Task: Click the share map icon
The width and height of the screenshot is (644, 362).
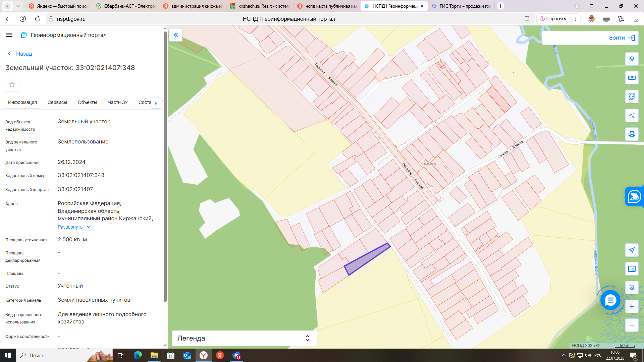Action: (x=632, y=115)
